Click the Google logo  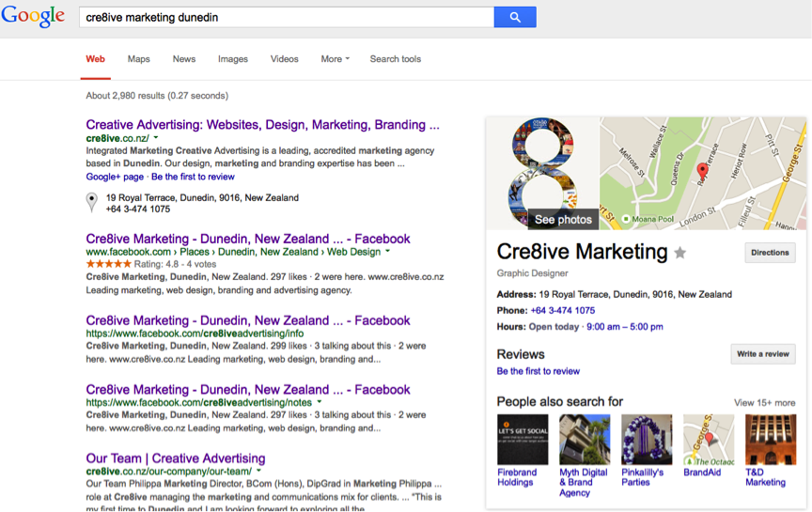click(33, 16)
